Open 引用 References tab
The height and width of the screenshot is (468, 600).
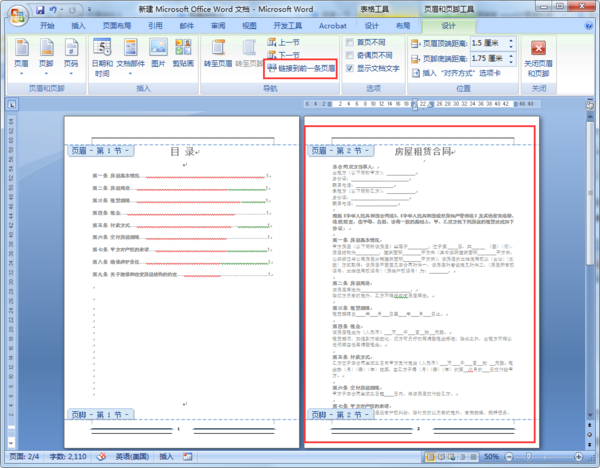tap(155, 26)
